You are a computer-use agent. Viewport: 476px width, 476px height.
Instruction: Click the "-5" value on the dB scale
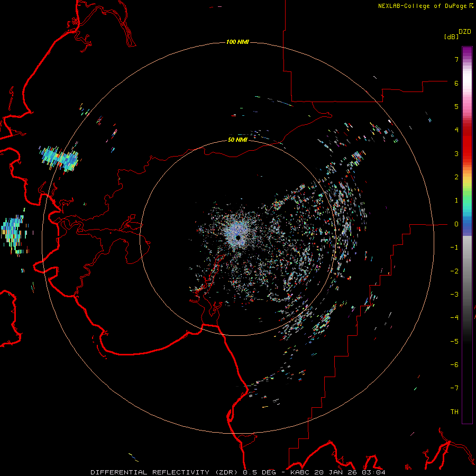454,342
